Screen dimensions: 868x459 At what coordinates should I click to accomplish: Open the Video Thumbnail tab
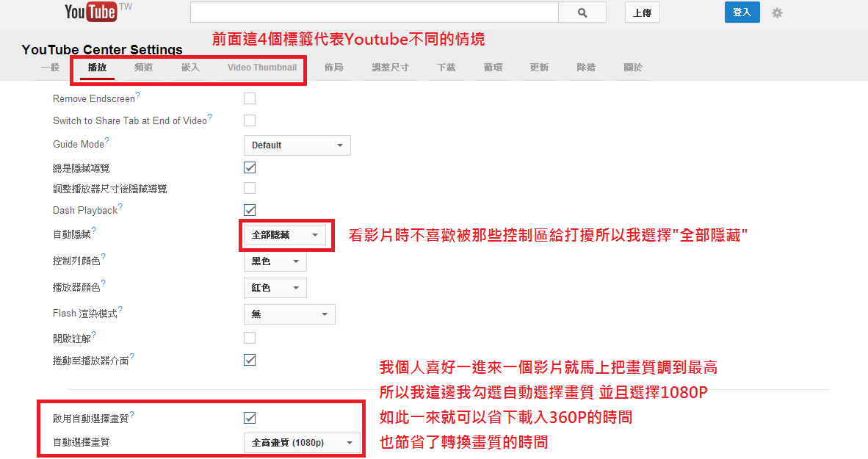pyautogui.click(x=261, y=67)
